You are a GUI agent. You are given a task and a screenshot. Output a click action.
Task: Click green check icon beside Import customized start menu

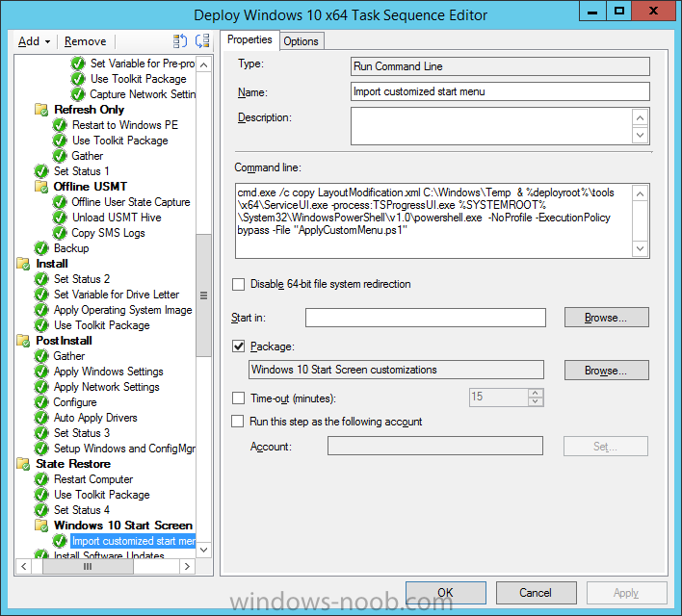coord(60,541)
